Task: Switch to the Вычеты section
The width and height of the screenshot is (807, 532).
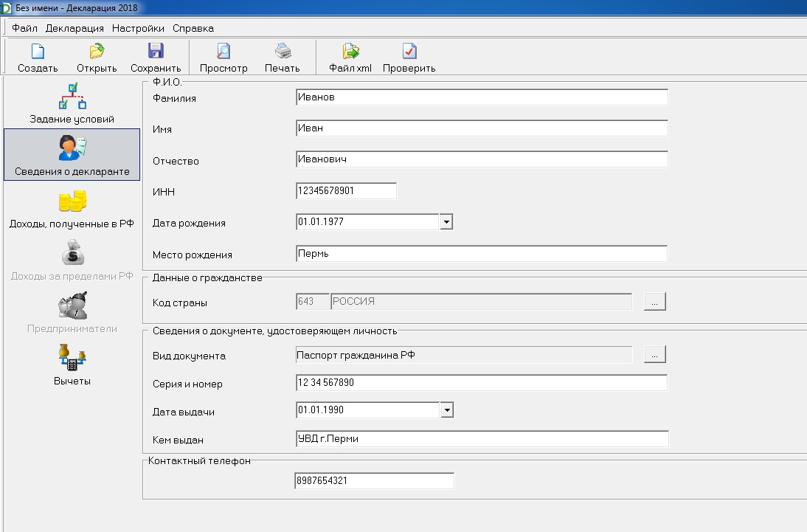Action: (72, 365)
